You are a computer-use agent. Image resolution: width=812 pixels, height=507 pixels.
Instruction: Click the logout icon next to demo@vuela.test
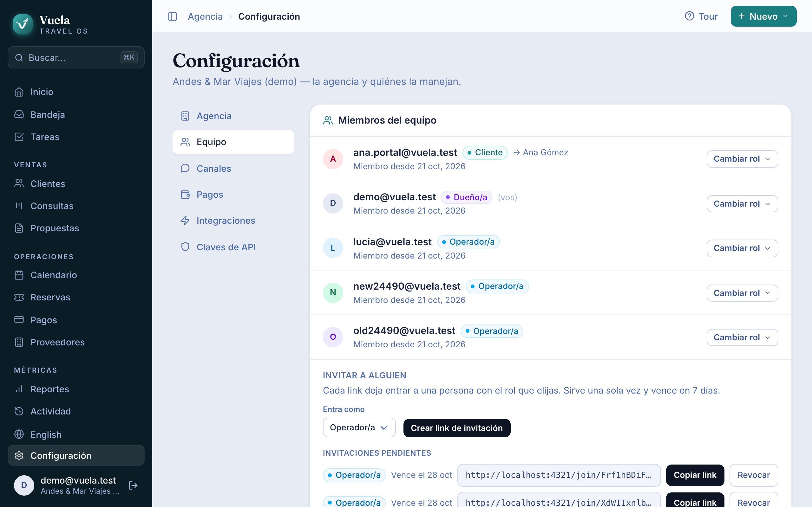click(x=133, y=485)
